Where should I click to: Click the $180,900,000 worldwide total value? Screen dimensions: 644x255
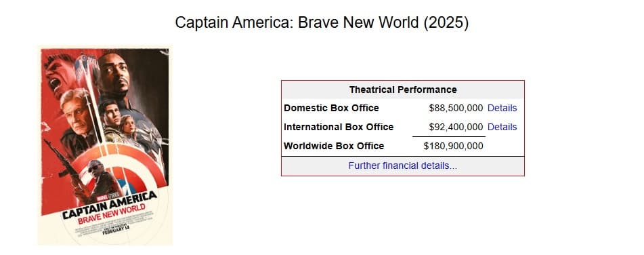pyautogui.click(x=454, y=146)
